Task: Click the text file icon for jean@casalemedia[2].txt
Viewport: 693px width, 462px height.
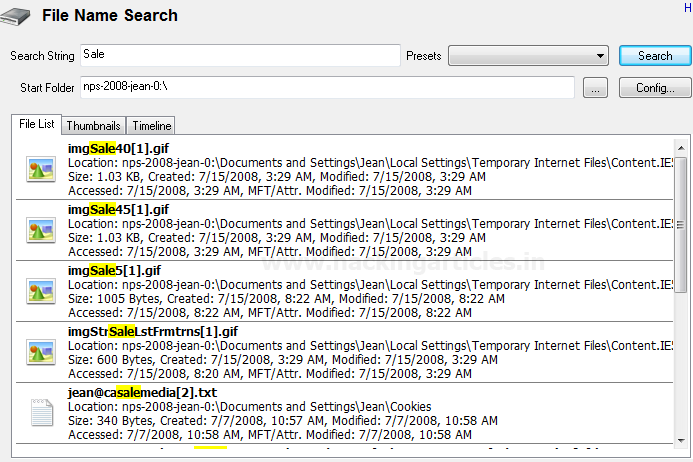Action: click(x=41, y=411)
